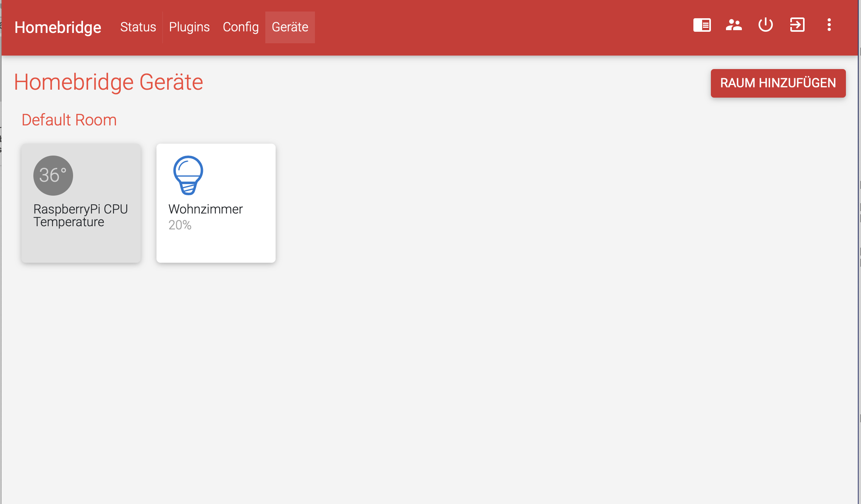
Task: Open the three-dot overflow menu
Action: click(829, 25)
